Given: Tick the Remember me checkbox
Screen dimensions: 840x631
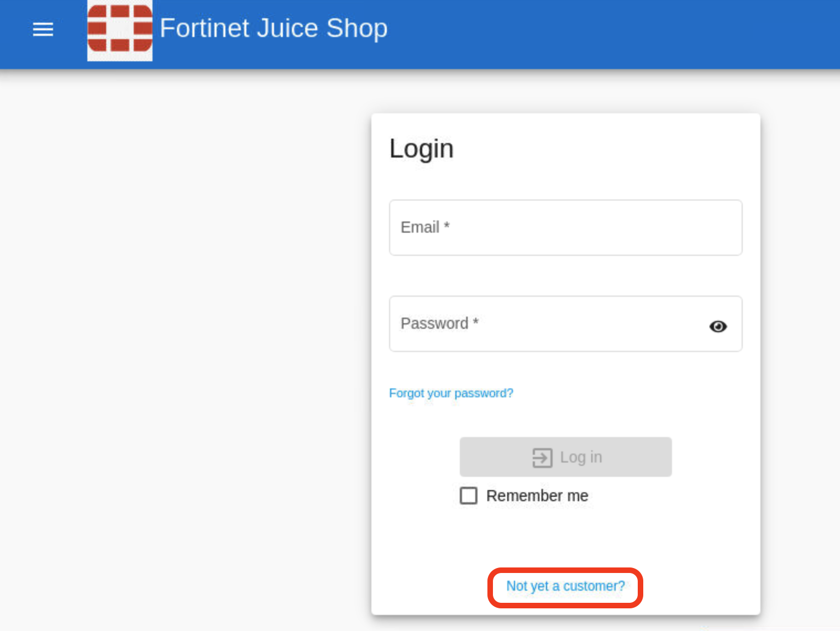Looking at the screenshot, I should click(469, 496).
